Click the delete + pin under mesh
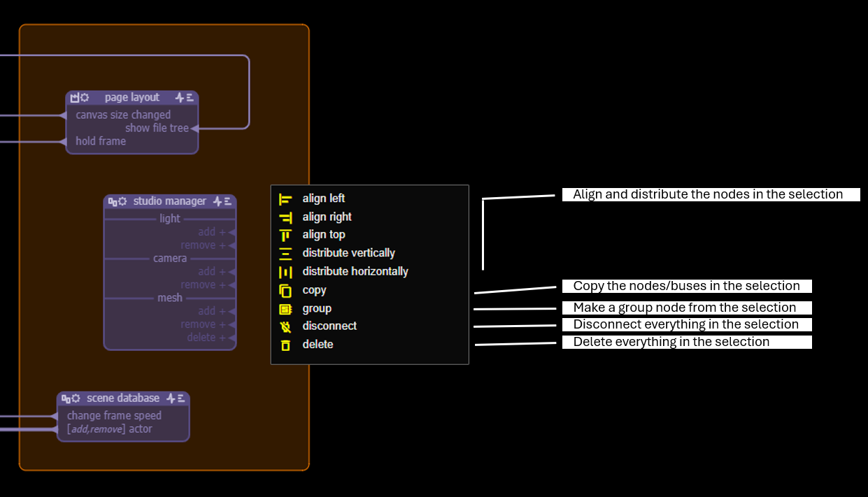The image size is (868, 497). tap(232, 338)
